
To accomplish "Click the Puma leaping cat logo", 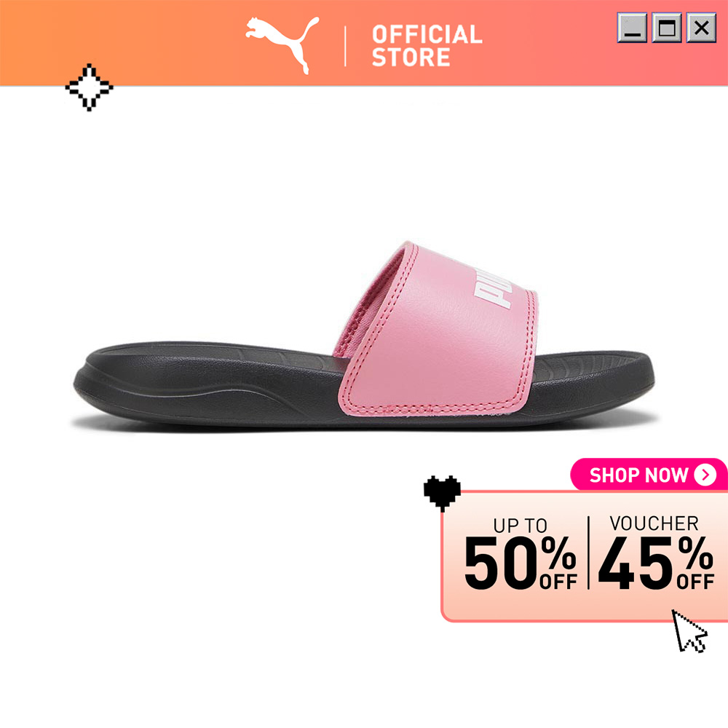I will point(282,45).
